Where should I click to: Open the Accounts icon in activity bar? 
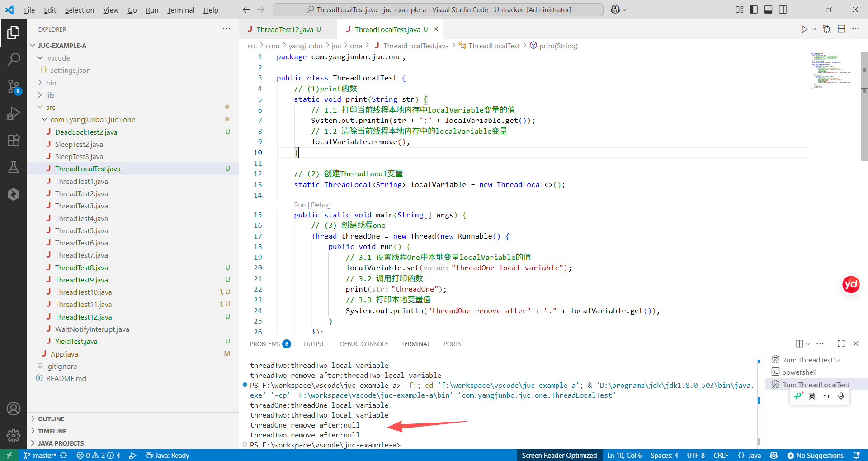point(14,409)
